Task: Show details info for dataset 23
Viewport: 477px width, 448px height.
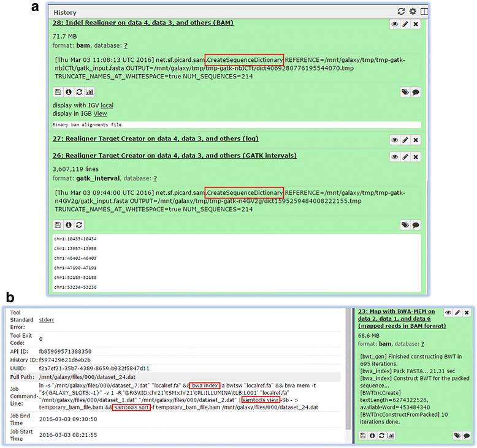Action: [x=372, y=436]
